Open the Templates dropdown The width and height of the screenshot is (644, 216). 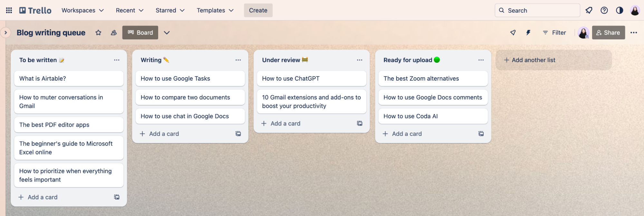(215, 10)
